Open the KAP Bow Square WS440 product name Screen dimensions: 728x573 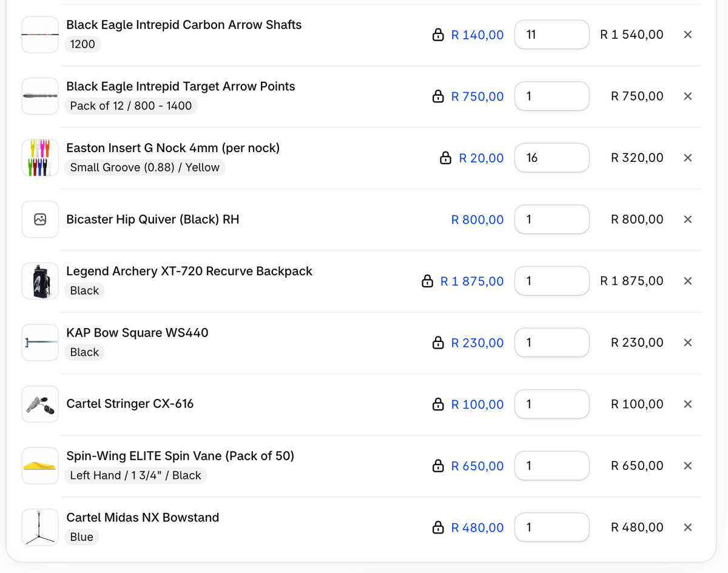(137, 333)
